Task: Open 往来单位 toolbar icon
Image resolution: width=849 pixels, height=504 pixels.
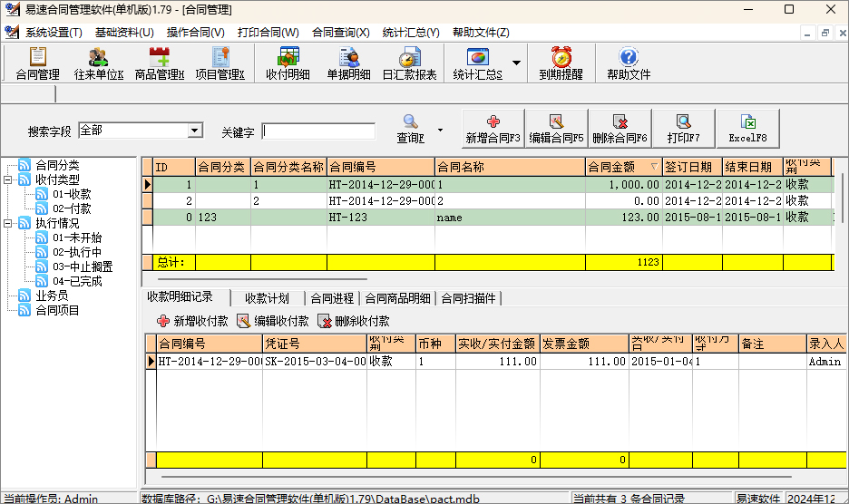Action: (99, 63)
